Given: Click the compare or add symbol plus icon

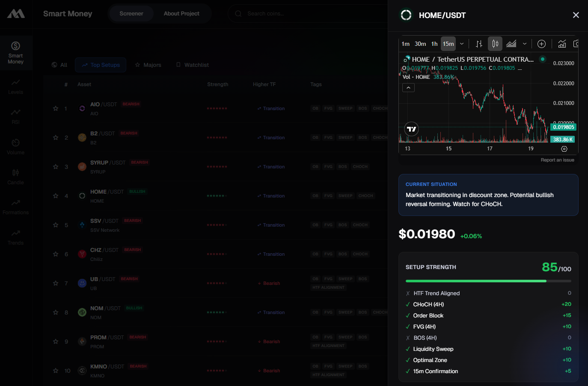Looking at the screenshot, I should [x=541, y=44].
